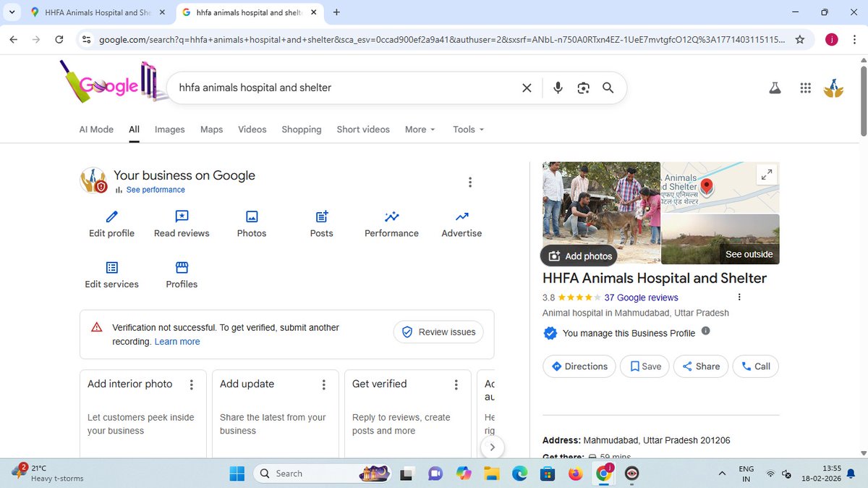Open Get verified card options menu
The height and width of the screenshot is (488, 868).
[456, 384]
